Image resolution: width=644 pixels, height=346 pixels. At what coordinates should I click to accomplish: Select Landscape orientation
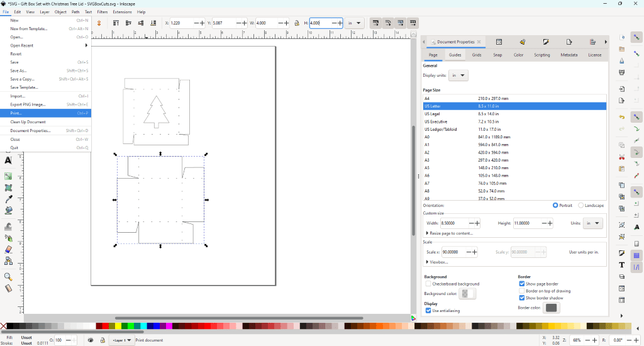pyautogui.click(x=580, y=205)
